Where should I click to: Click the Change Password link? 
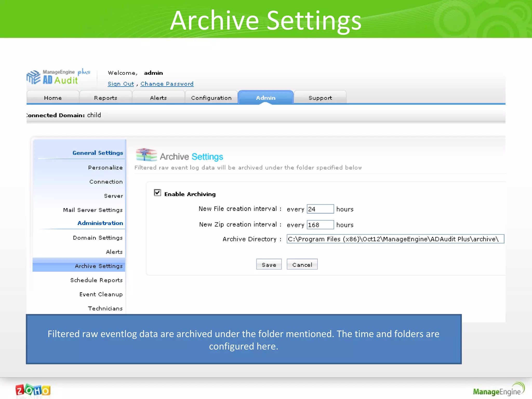[167, 84]
